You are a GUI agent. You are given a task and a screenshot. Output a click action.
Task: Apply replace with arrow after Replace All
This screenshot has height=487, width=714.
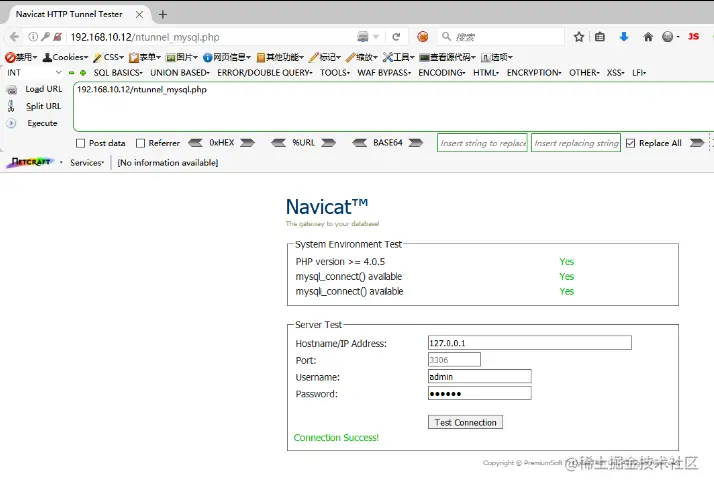point(697,143)
